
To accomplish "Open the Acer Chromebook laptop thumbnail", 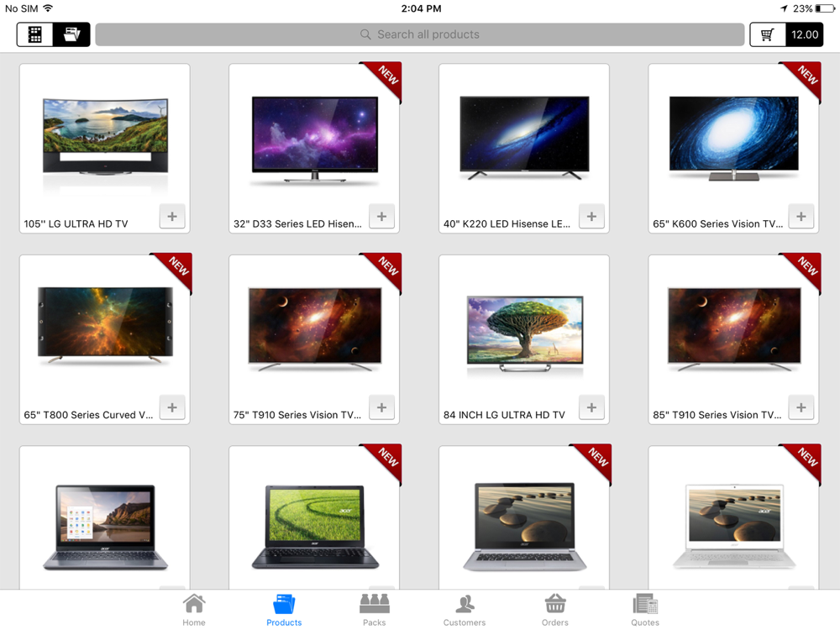I will coord(105,528).
